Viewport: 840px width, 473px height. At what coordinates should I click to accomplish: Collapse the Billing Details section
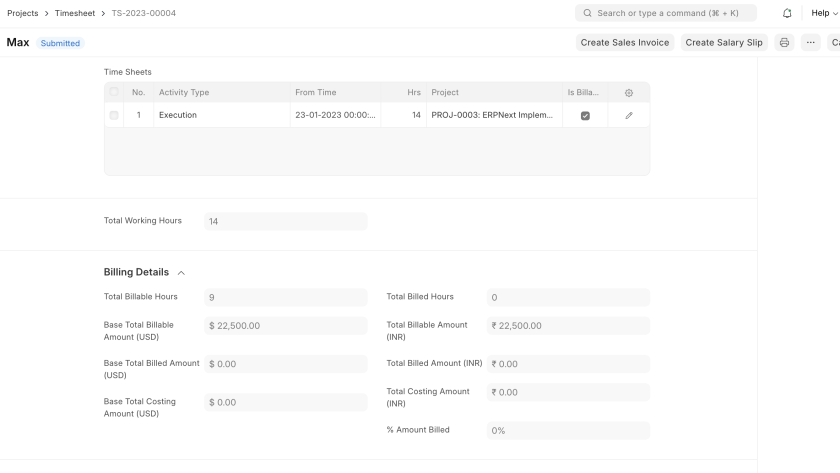181,273
